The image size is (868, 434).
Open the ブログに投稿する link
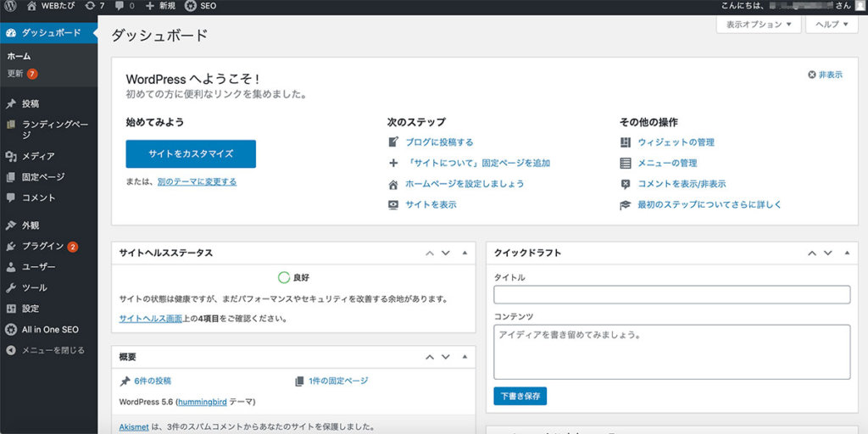pyautogui.click(x=439, y=142)
